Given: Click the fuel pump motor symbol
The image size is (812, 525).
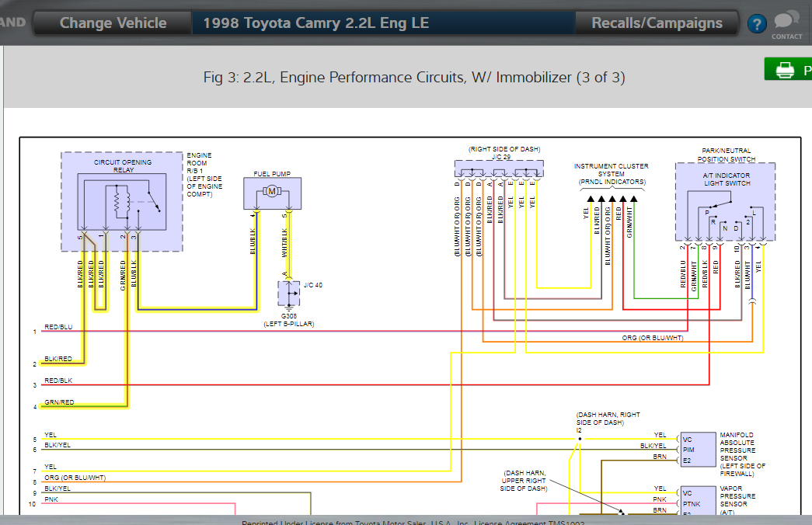Looking at the screenshot, I should click(x=272, y=191).
